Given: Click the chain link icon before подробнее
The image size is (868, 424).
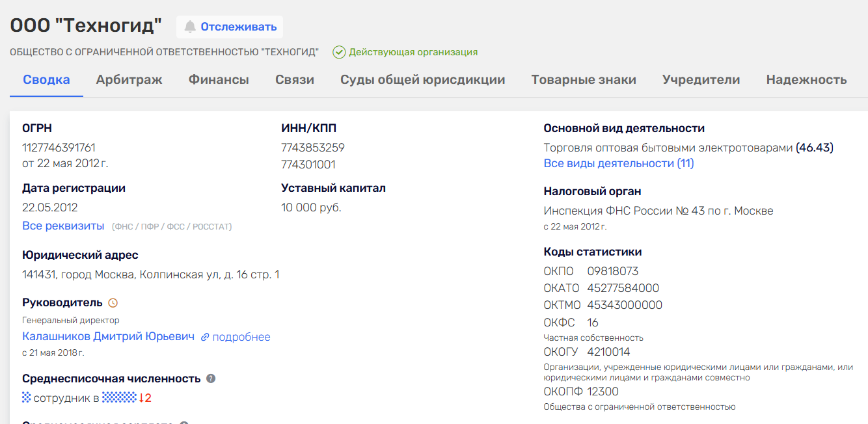Looking at the screenshot, I should pos(205,338).
